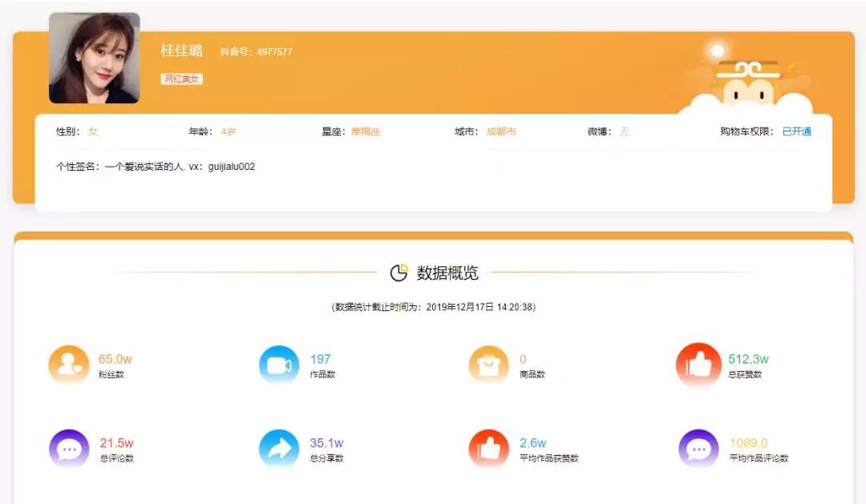Click the orange followers icon beside 65.0w
The height and width of the screenshot is (504, 866).
point(69,365)
